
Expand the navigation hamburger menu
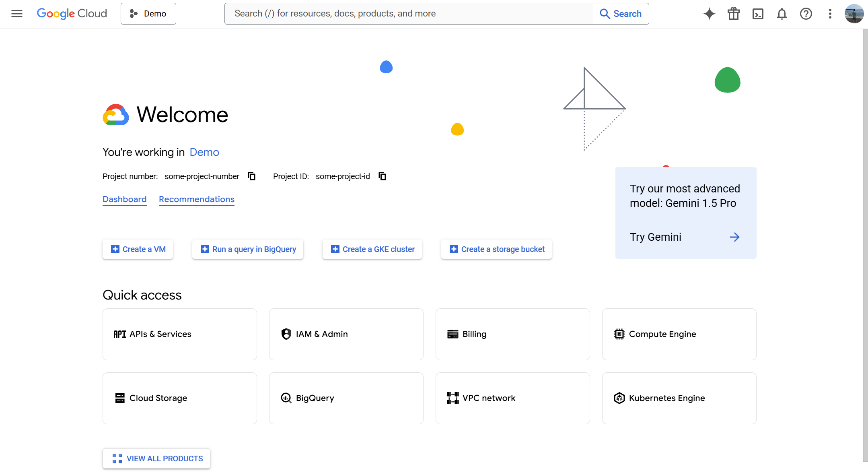(17, 13)
